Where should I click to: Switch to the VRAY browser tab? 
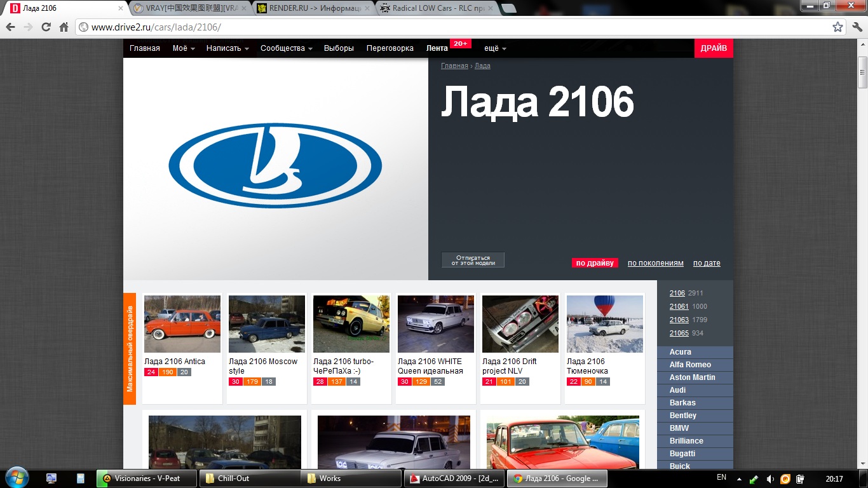tap(189, 8)
